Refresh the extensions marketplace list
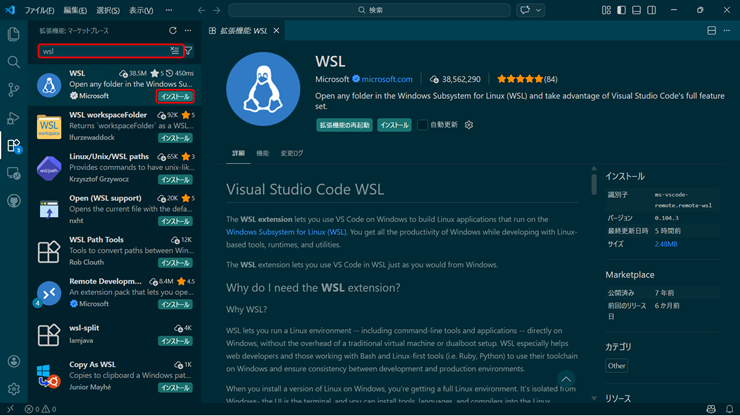The width and height of the screenshot is (740, 416). point(173,31)
